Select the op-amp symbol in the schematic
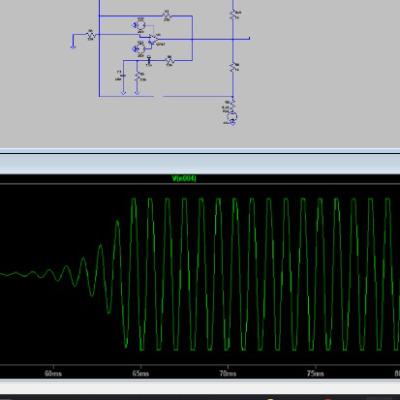Image resolution: width=400 pixels, height=400 pixels. (x=154, y=39)
